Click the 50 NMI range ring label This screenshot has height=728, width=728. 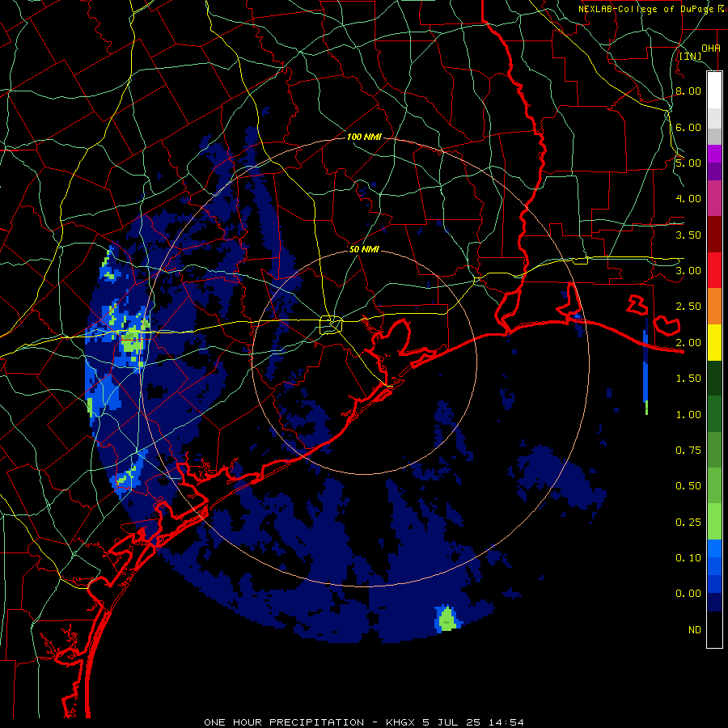pyautogui.click(x=364, y=249)
